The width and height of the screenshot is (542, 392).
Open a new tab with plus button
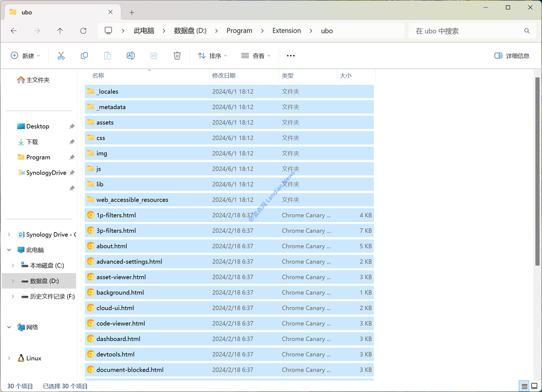(x=132, y=12)
